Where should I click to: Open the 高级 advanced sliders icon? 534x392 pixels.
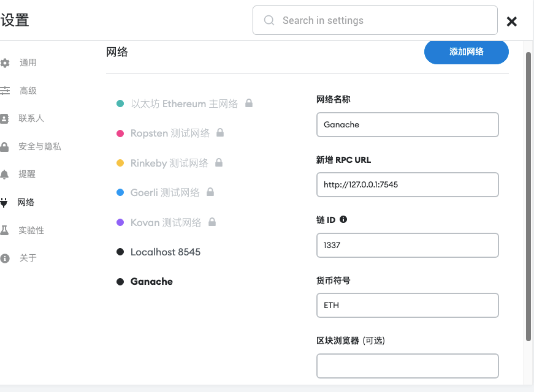pos(5,91)
